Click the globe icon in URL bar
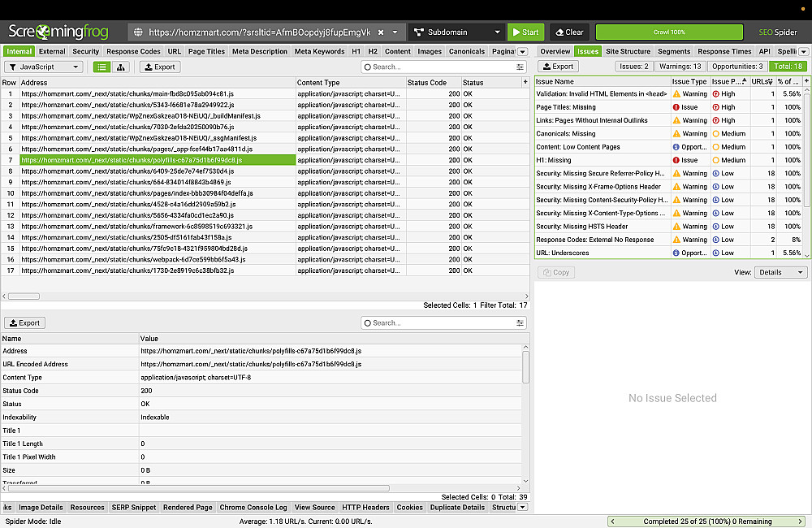Image resolution: width=812 pixels, height=528 pixels. coord(138,32)
